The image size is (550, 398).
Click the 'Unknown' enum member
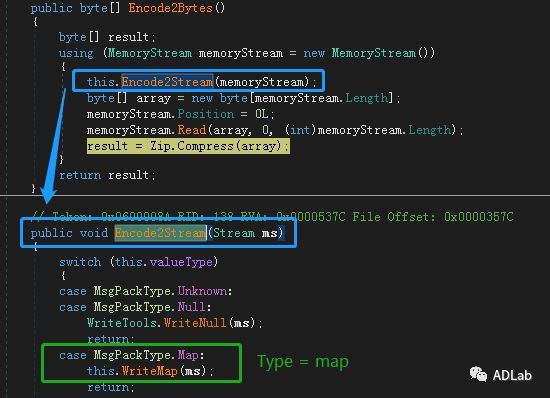click(202, 291)
